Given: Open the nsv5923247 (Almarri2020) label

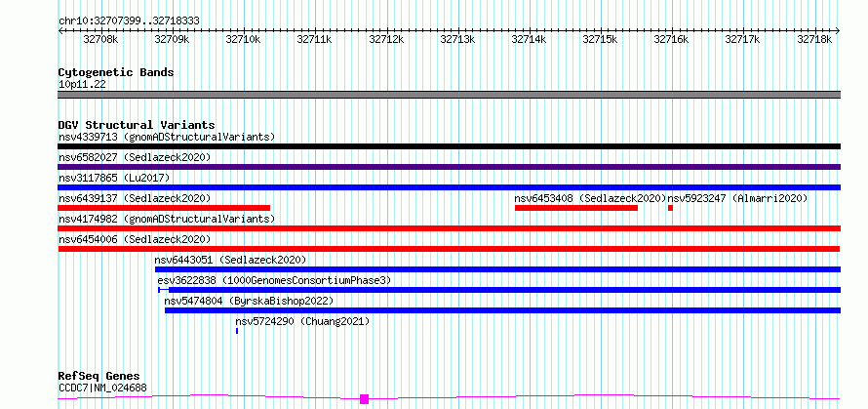Looking at the screenshot, I should (x=738, y=198).
